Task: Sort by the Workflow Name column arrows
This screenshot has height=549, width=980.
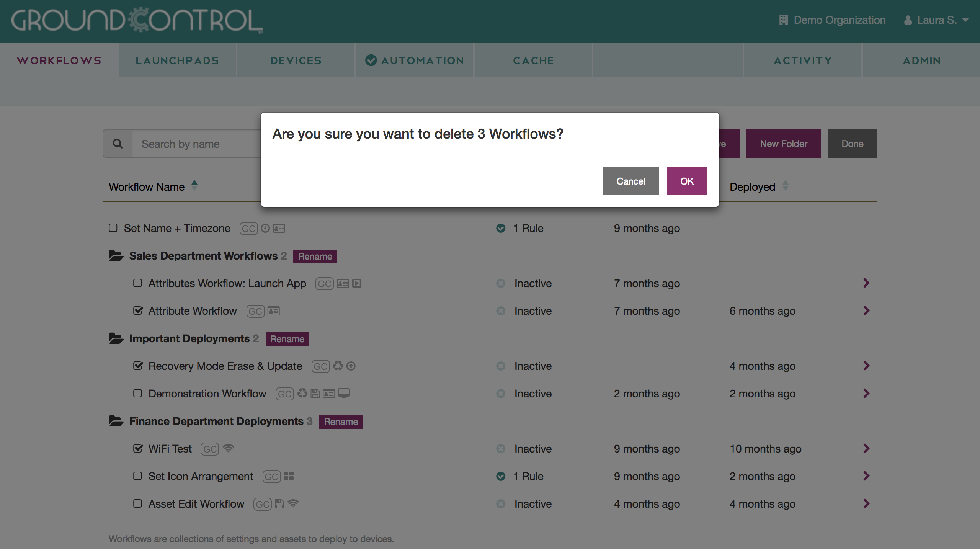Action: click(194, 186)
